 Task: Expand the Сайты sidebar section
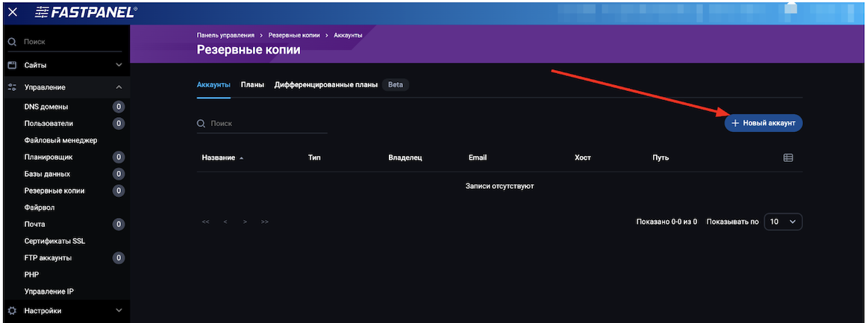point(119,65)
